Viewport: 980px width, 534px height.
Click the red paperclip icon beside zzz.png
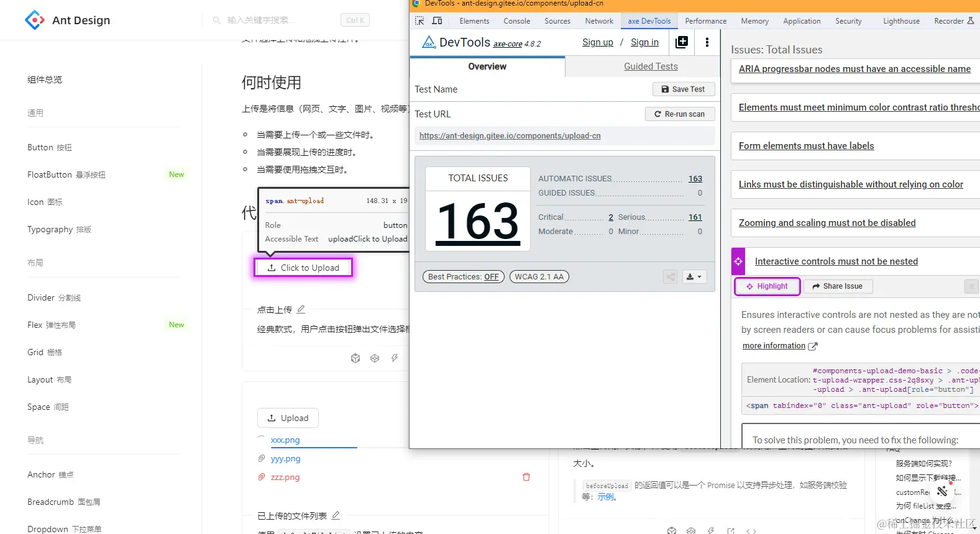[x=262, y=477]
